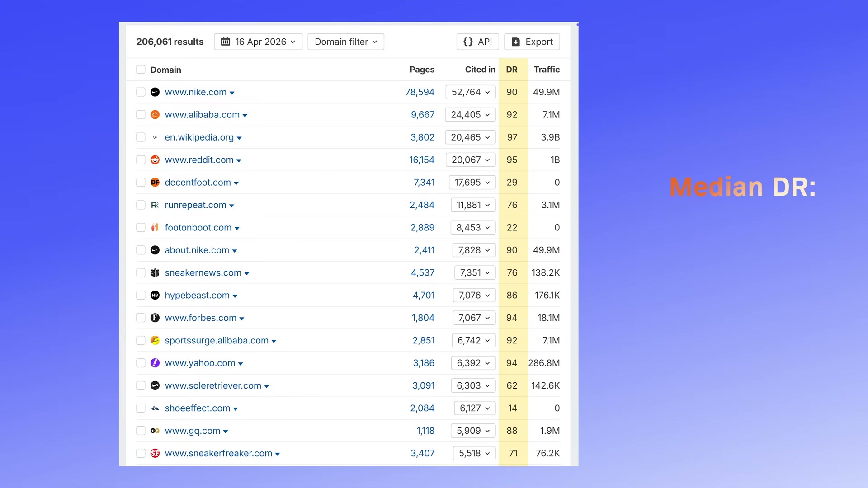
Task: Check the box for www.nike.com
Action: coord(141,92)
